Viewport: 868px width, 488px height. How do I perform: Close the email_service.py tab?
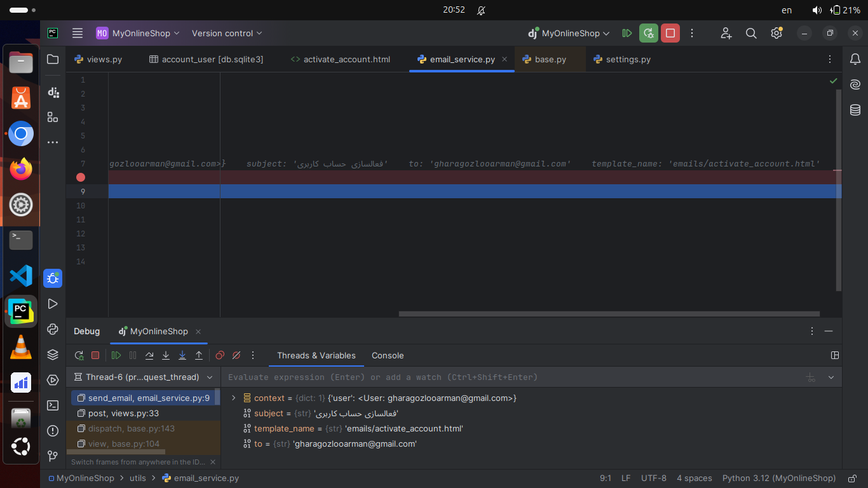[x=505, y=59]
